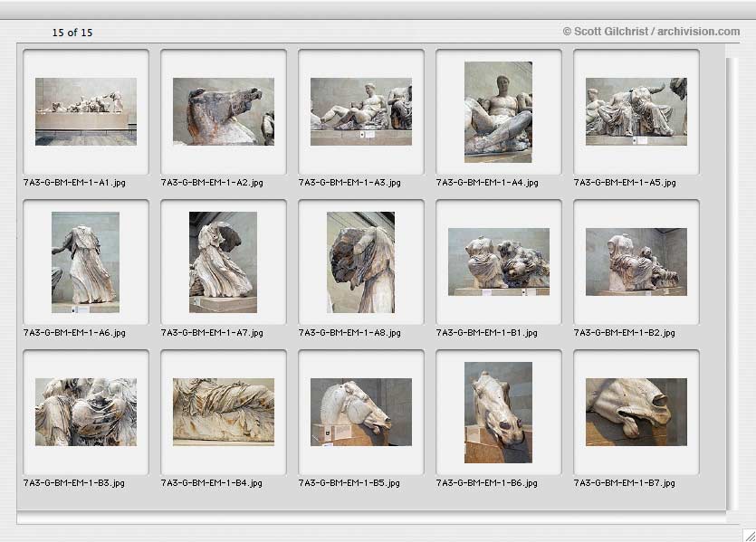Click the vertical scrollbar beside the thumbnails
This screenshot has width=756, height=542.
(x=732, y=284)
